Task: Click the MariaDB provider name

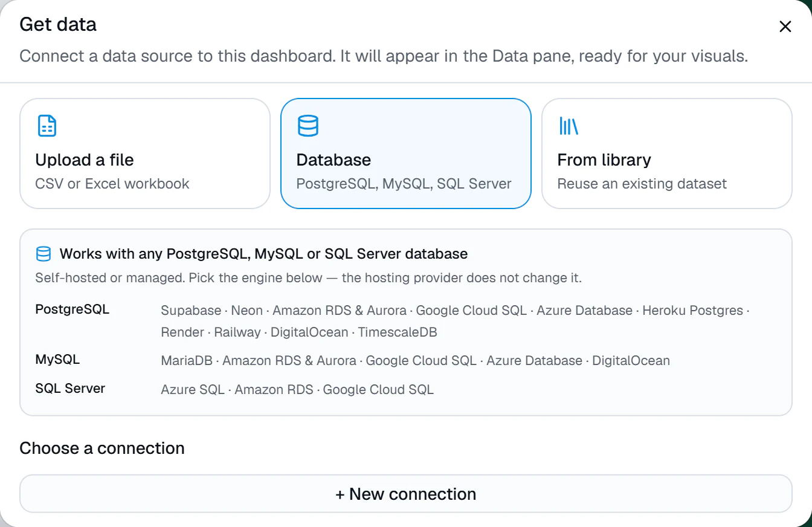Action: point(187,361)
